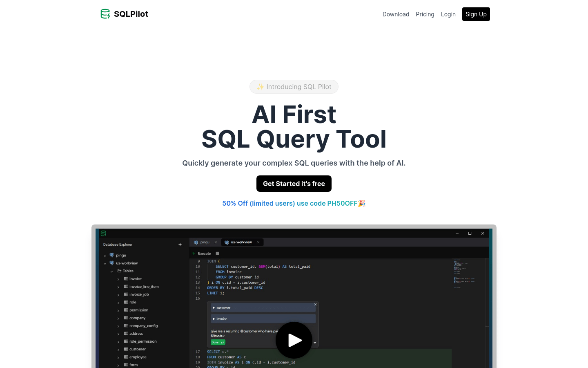Expand the role table chevron
588x368 pixels.
[x=118, y=303]
